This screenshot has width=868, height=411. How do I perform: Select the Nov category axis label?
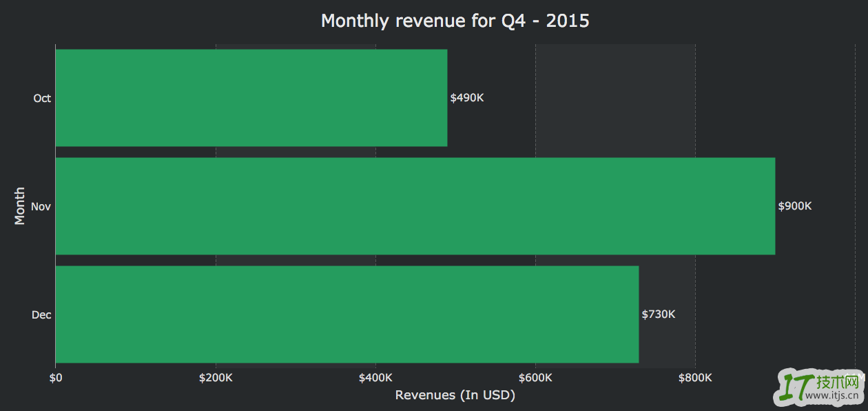41,206
